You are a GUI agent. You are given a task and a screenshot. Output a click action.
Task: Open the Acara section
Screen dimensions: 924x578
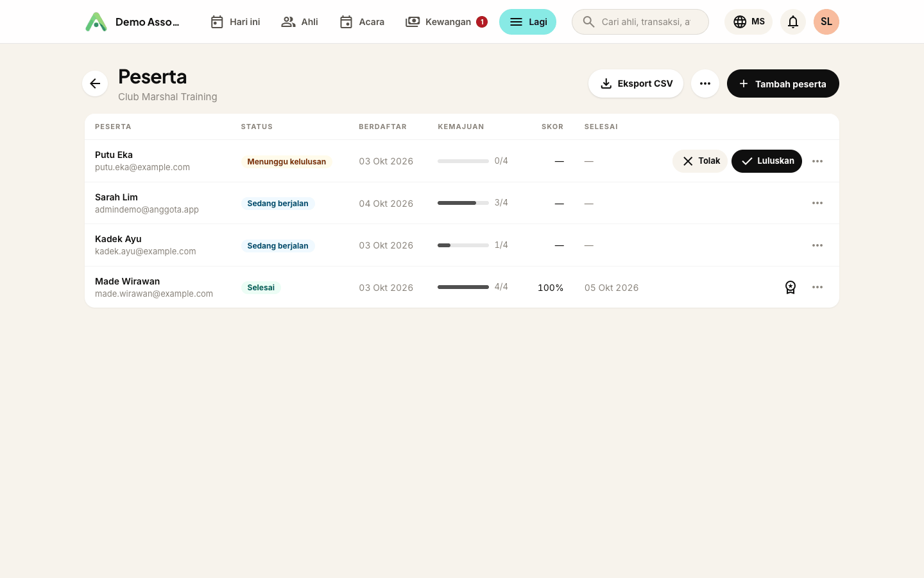[x=362, y=22]
